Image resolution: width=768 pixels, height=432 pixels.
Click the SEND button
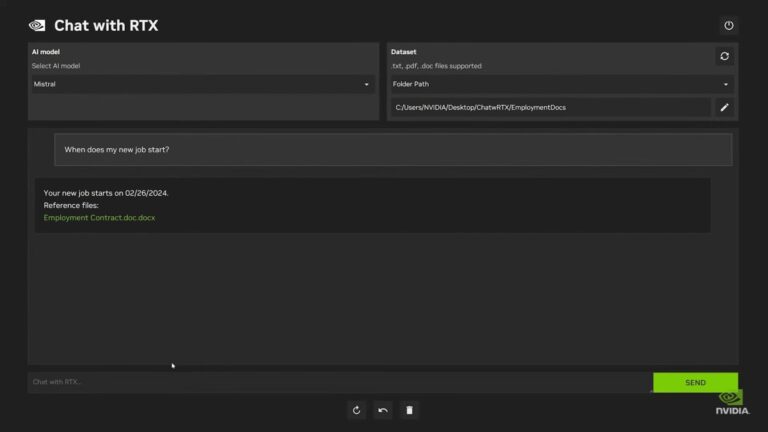[695, 383]
